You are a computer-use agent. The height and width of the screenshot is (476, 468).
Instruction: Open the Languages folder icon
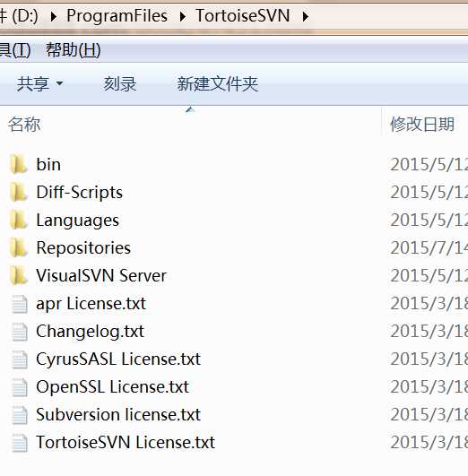(19, 221)
